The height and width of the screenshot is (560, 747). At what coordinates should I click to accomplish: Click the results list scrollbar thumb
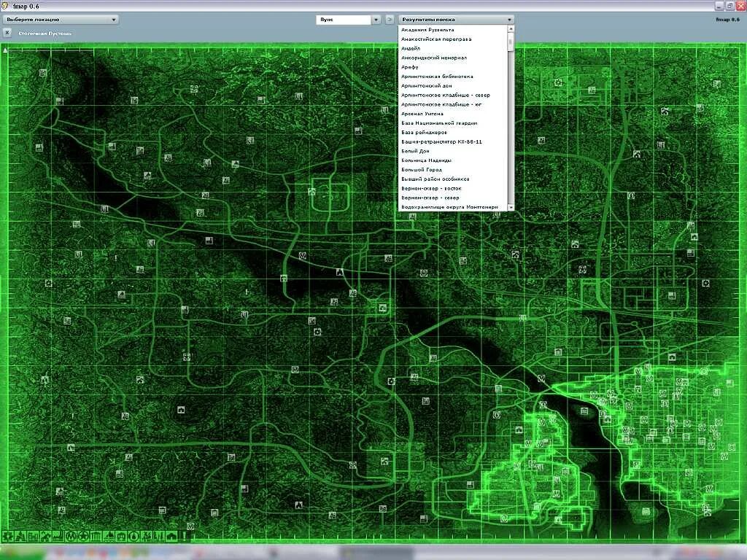[x=511, y=42]
